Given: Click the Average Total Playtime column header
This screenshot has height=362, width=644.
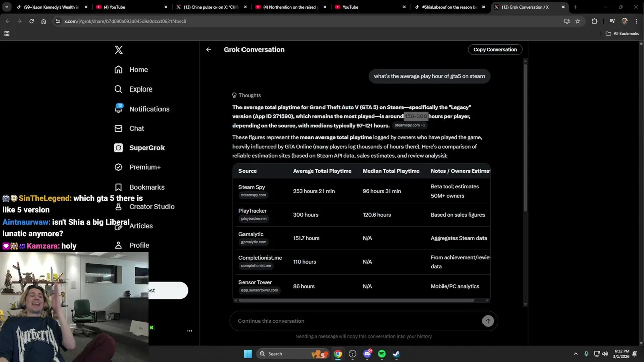Looking at the screenshot, I should coord(322,171).
